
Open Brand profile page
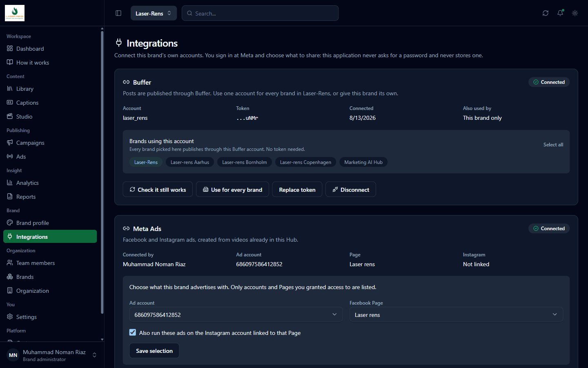point(50,223)
